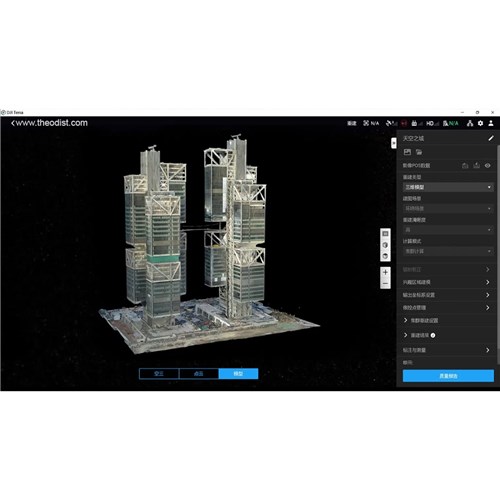Click the cube view icon in view toolbar
Screen dimensions: 500x500
385,245
